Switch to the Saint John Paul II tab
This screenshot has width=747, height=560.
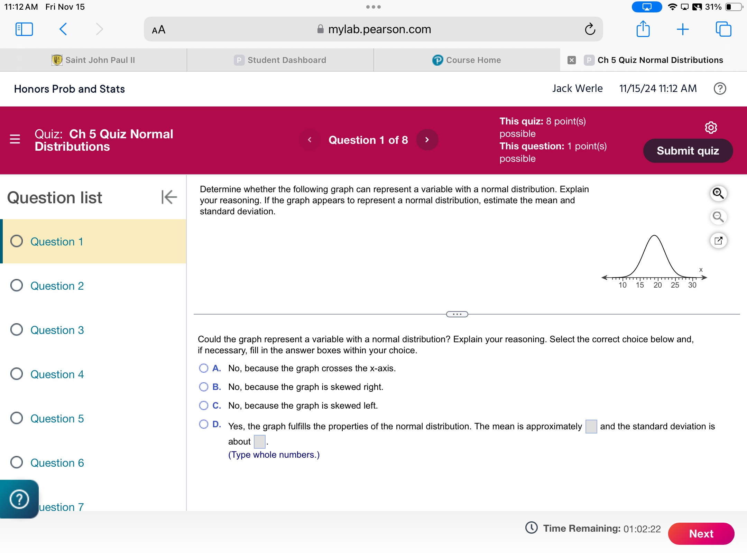[93, 60]
